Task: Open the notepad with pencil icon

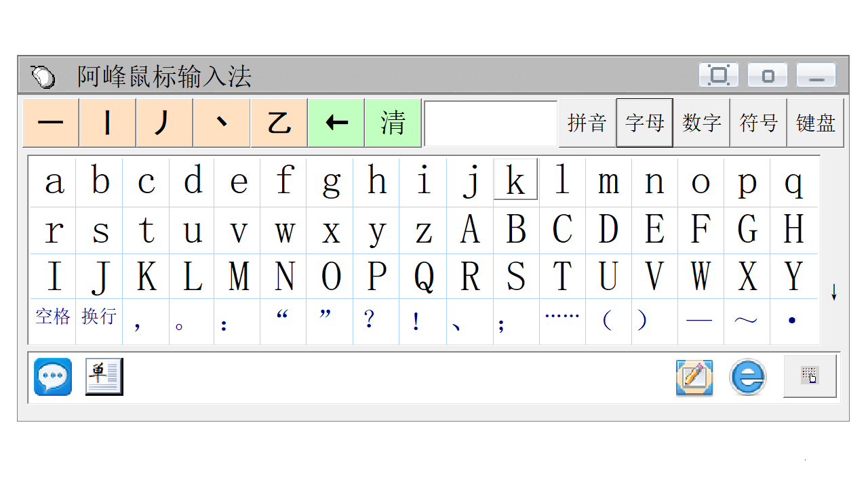Action: click(694, 378)
